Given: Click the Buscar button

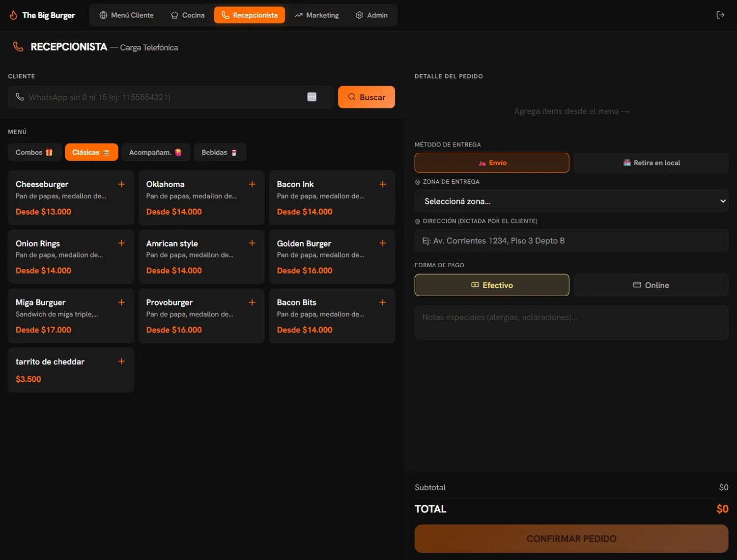Looking at the screenshot, I should coord(367,97).
